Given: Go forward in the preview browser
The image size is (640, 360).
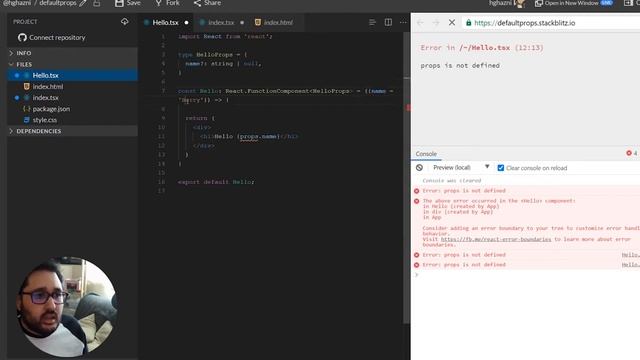Looking at the screenshot, I should point(436,22).
